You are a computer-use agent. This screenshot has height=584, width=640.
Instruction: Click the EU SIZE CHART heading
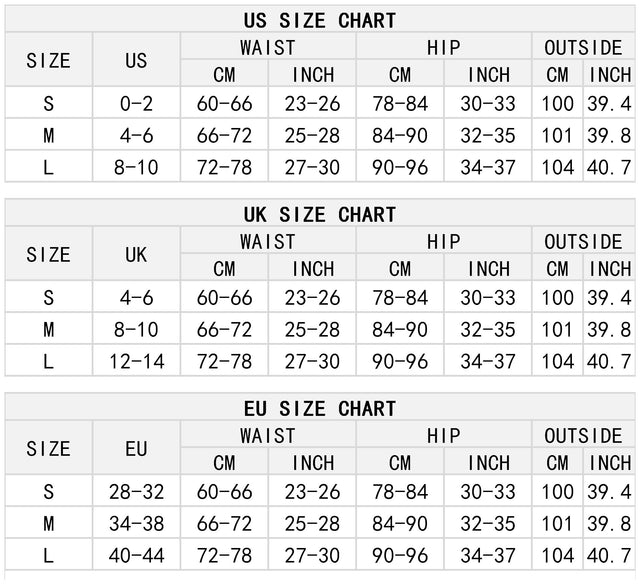pos(320,409)
